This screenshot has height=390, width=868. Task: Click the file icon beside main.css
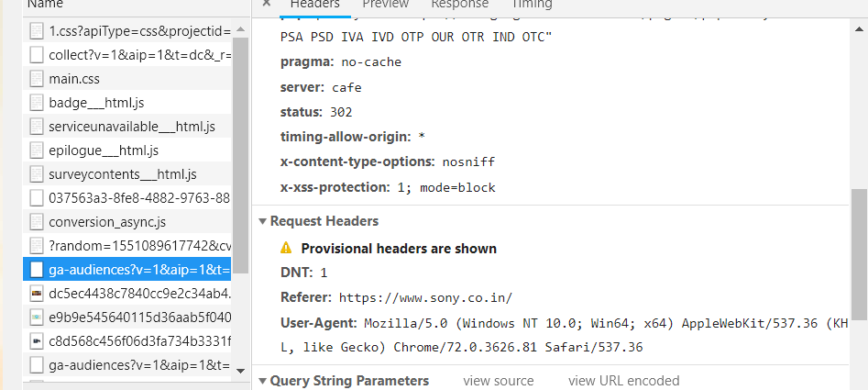click(37, 79)
